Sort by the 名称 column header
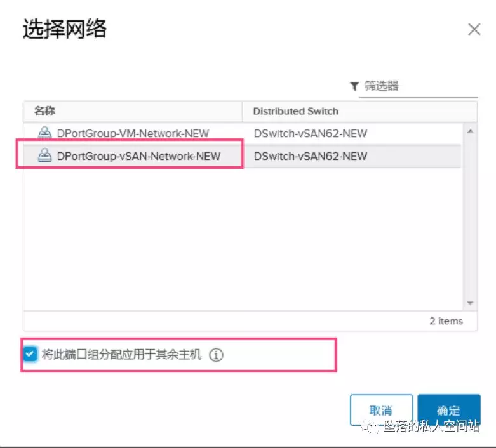 pyautogui.click(x=133, y=111)
